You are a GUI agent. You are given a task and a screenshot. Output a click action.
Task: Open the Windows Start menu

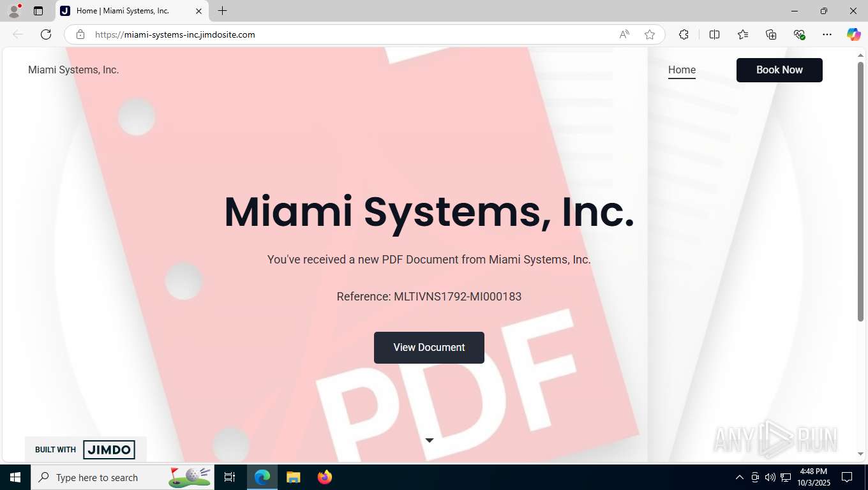click(x=15, y=477)
